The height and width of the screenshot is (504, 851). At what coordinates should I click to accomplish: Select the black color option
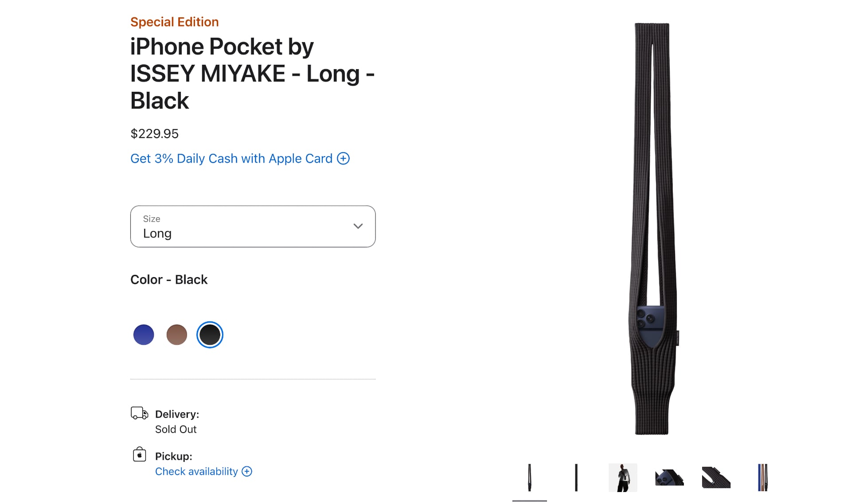[x=210, y=335]
